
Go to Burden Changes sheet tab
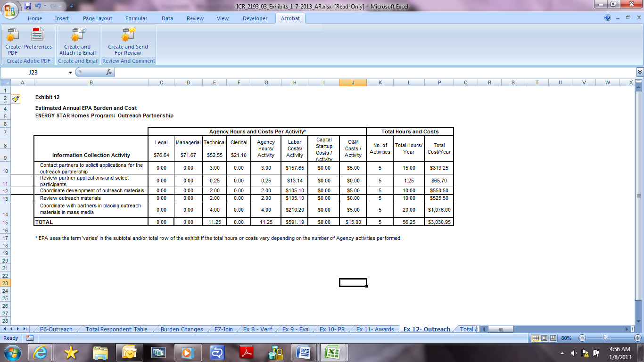coord(182,329)
